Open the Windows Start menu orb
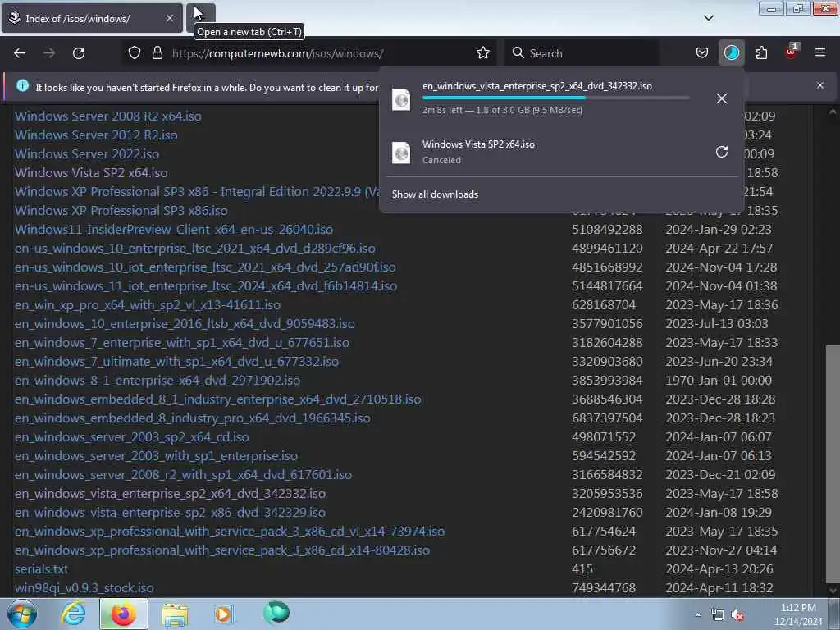The width and height of the screenshot is (840, 630). pos(21,614)
